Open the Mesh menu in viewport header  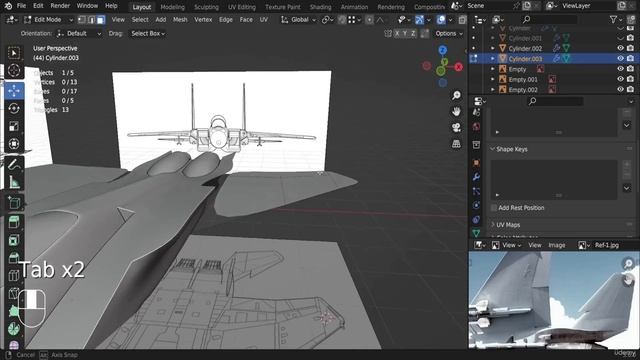tap(180, 20)
